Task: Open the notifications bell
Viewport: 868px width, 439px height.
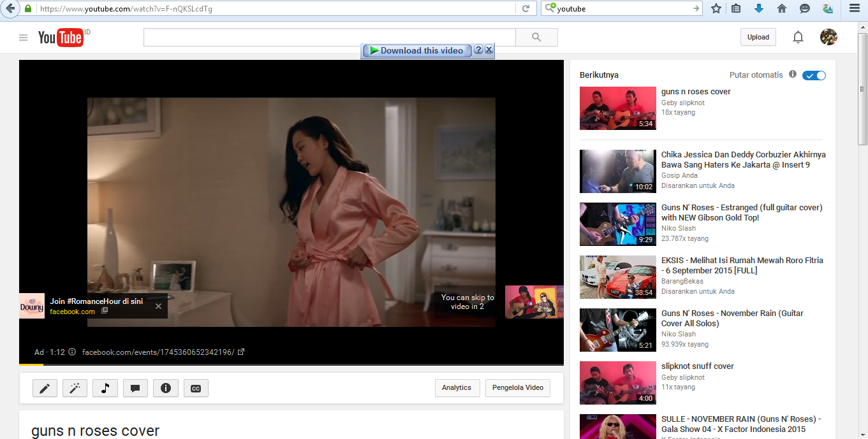Action: coord(798,37)
